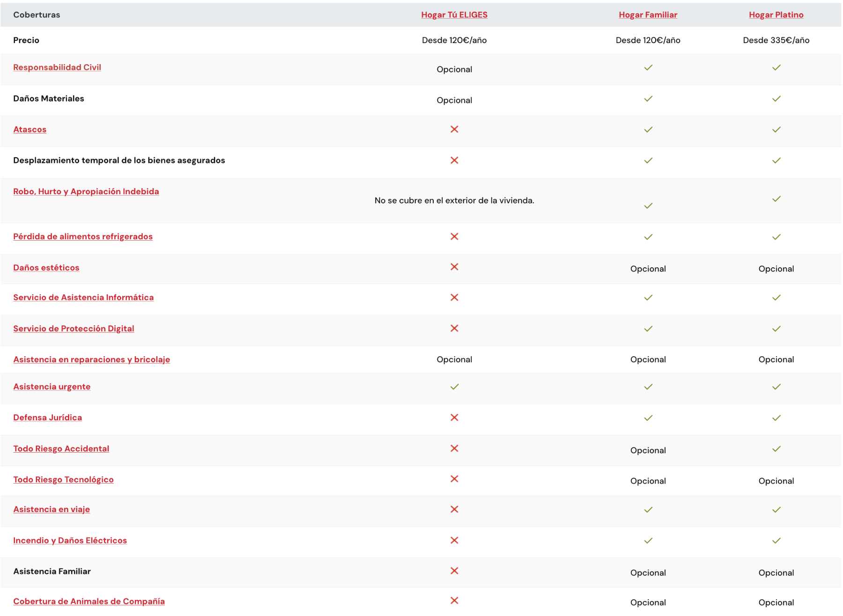Open the Hogar Familiar plan link
Screen dimensions: 843x616
(x=648, y=15)
